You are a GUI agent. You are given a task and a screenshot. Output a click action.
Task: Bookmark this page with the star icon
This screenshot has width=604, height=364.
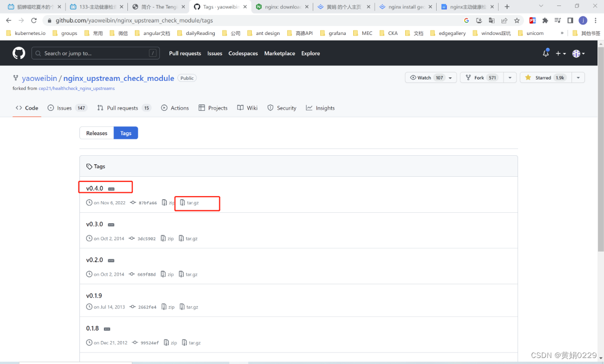click(x=517, y=20)
